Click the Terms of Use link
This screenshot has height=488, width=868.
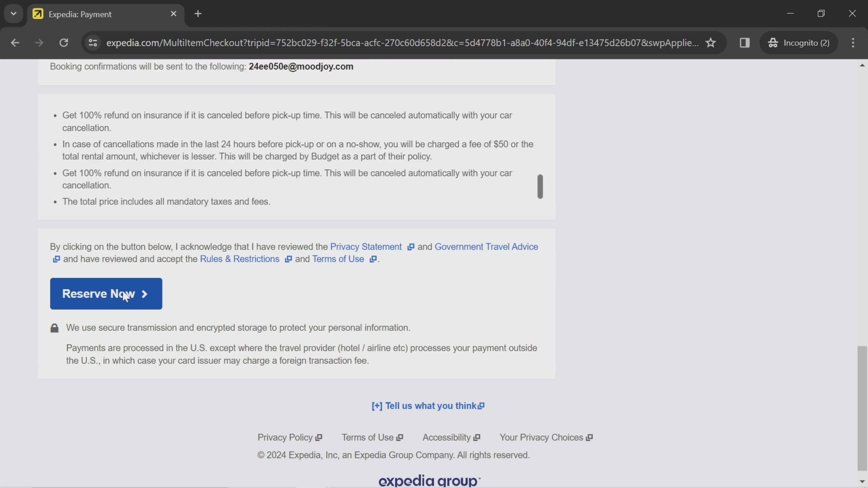(x=337, y=259)
